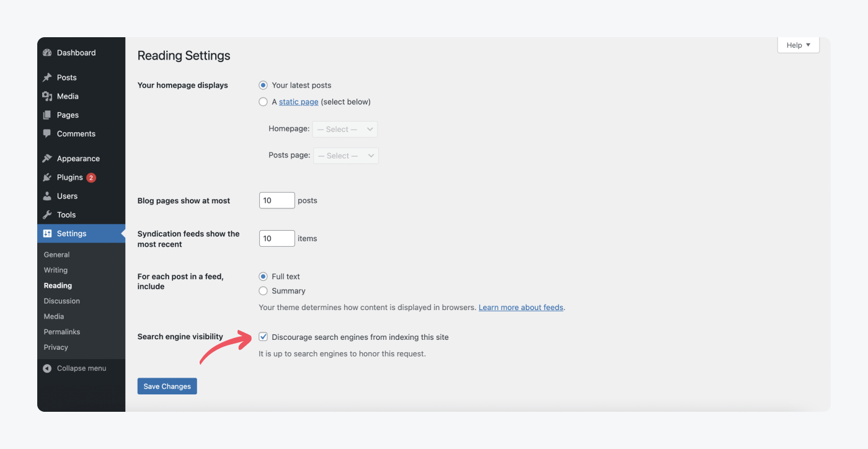Click the Media library icon
868x449 pixels.
47,96
